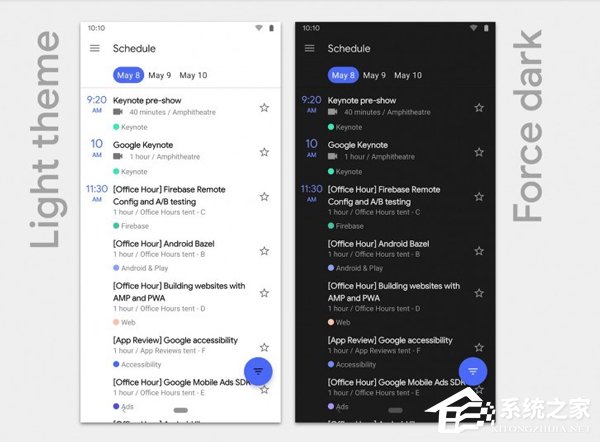Open Google Mobile Ads SDK session, dark theme

point(396,382)
